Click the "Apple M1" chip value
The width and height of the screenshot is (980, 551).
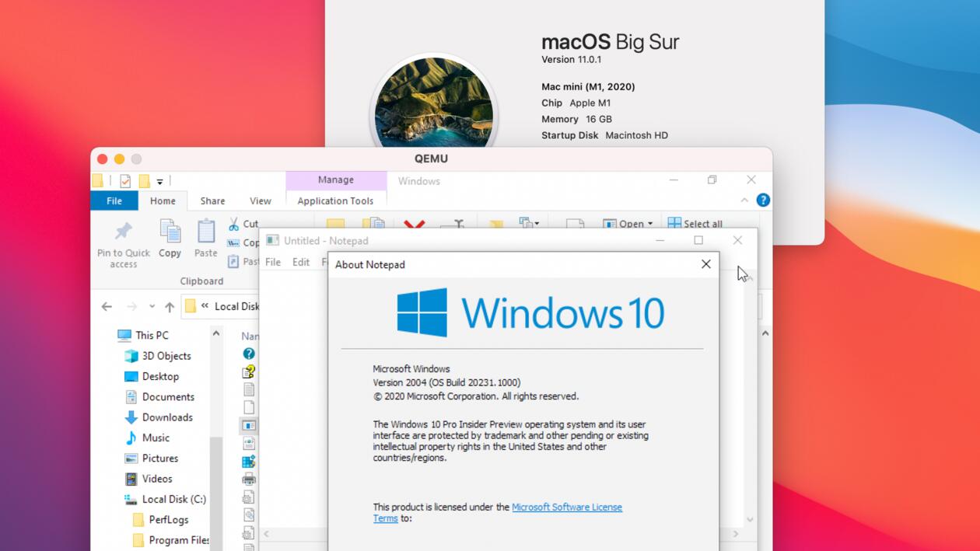click(x=590, y=103)
